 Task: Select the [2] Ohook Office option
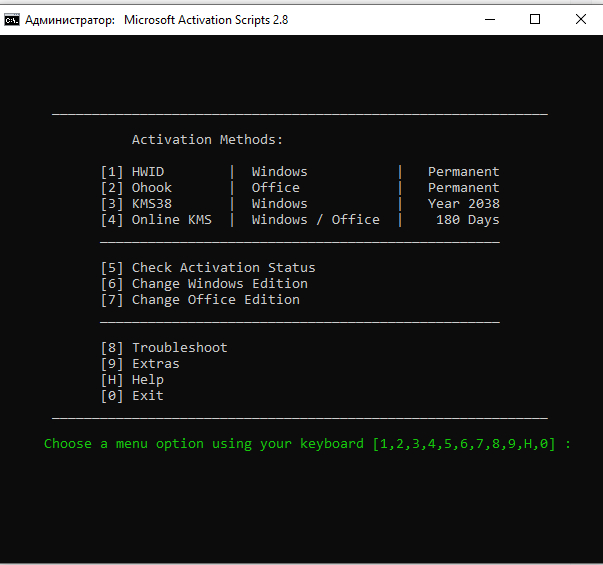click(137, 188)
